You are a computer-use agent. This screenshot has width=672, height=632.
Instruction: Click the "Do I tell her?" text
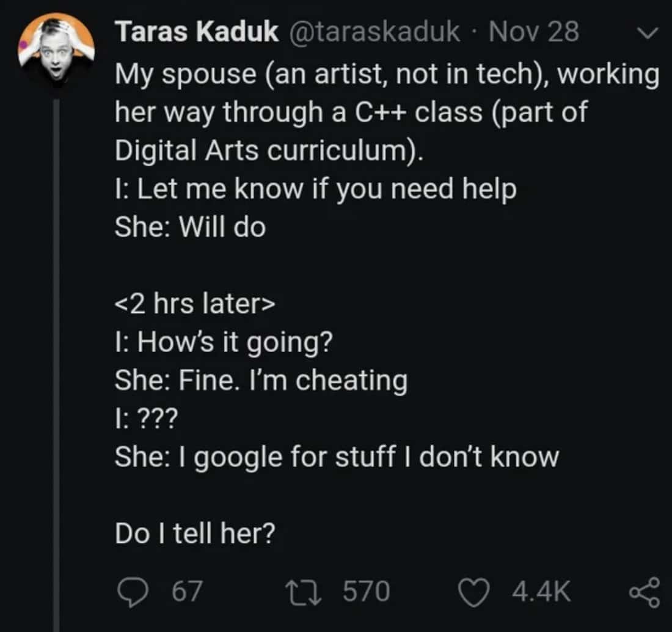click(x=195, y=534)
